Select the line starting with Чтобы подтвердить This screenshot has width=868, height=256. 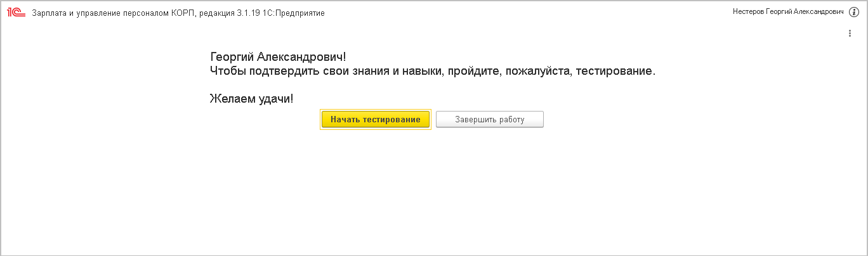431,70
